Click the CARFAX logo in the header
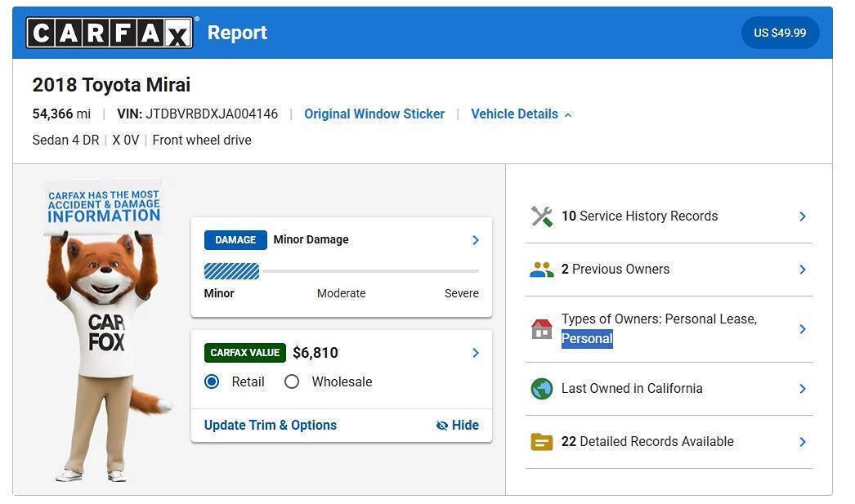Viewport: 855px width, 504px height. coord(110,33)
